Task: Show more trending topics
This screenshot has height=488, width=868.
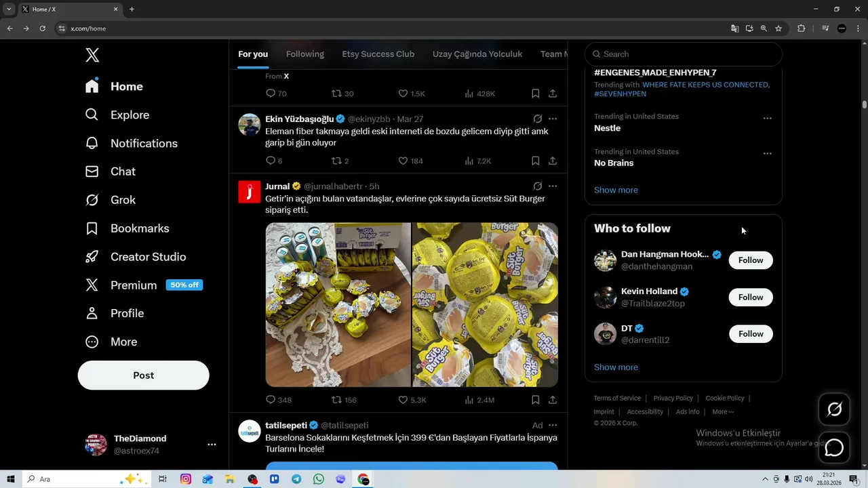Action: tap(616, 190)
